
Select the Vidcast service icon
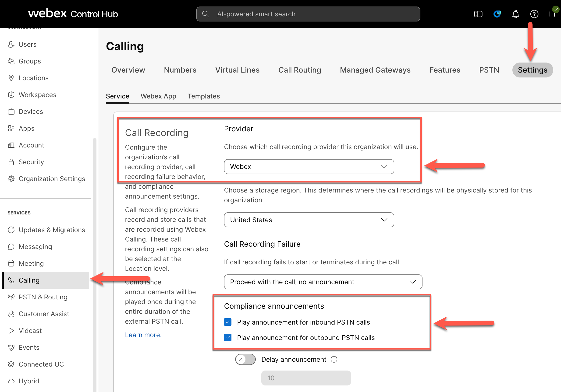click(x=11, y=330)
